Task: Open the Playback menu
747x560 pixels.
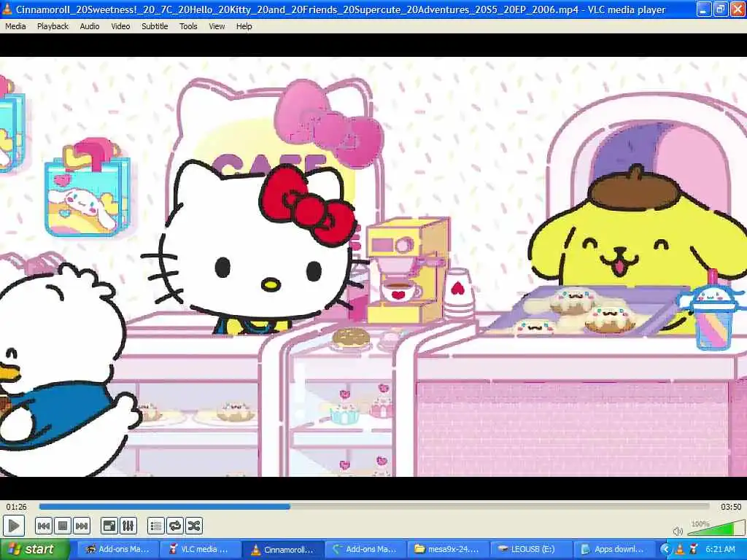Action: tap(53, 26)
